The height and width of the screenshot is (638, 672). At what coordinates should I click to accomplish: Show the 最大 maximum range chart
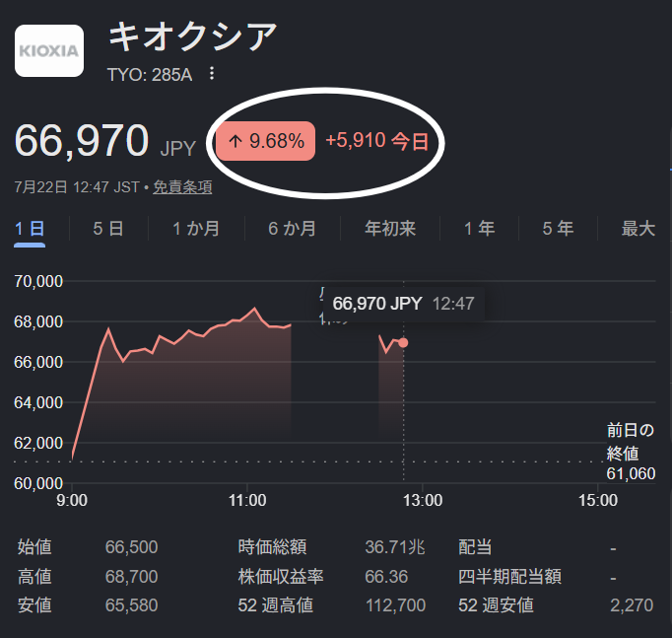coord(638,229)
